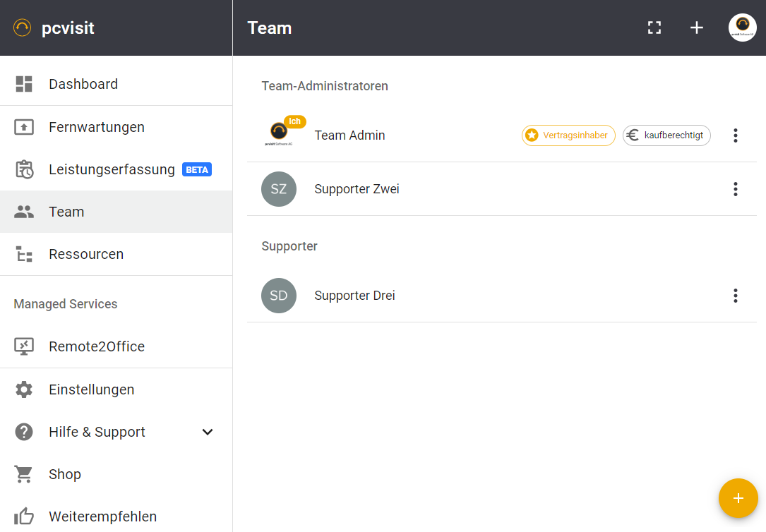Click the Vertragsinhaber badge
766x532 pixels.
(568, 135)
